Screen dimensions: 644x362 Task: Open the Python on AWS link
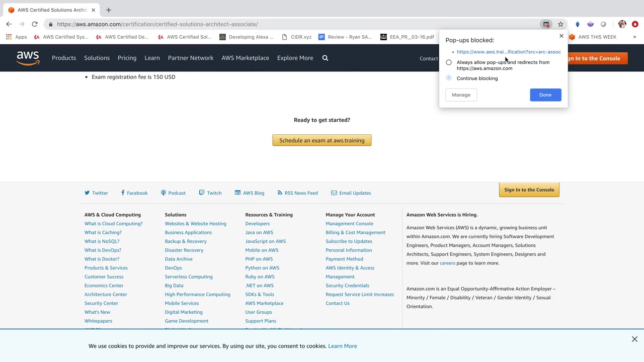[262, 268]
